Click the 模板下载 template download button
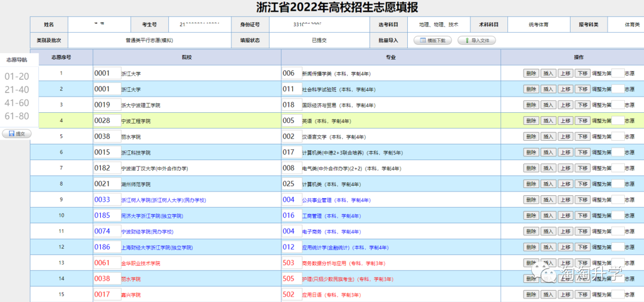The width and height of the screenshot is (644, 302). coord(432,41)
